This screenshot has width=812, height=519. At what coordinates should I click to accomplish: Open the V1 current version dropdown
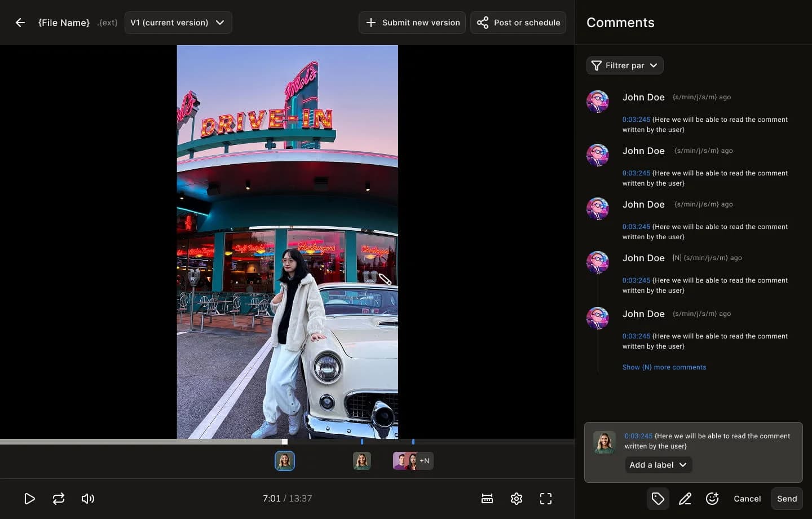point(178,23)
